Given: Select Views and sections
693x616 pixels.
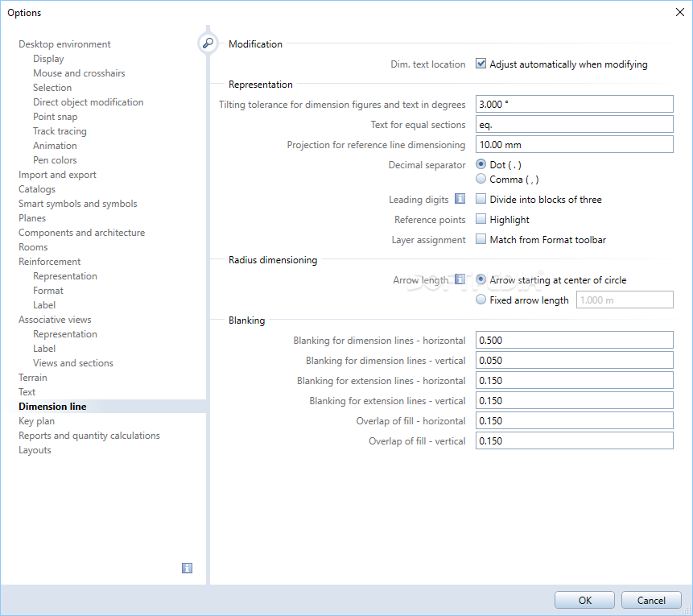Looking at the screenshot, I should [x=73, y=362].
